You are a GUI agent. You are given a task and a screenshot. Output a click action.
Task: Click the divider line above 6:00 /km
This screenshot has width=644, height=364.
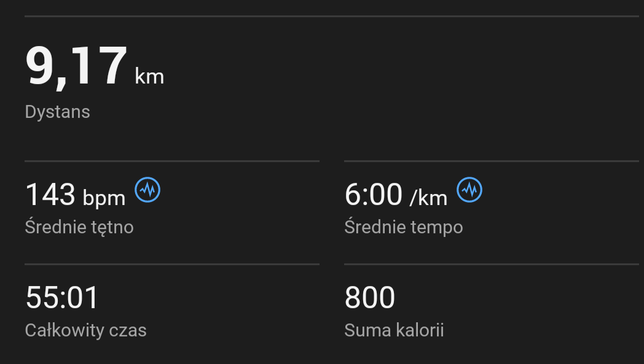pyautogui.click(x=492, y=161)
